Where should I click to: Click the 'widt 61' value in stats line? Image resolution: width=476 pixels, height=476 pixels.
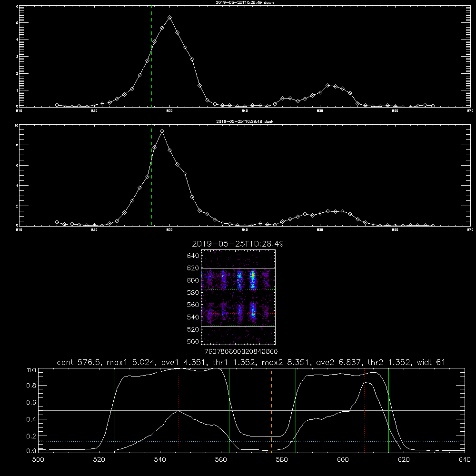[431, 362]
